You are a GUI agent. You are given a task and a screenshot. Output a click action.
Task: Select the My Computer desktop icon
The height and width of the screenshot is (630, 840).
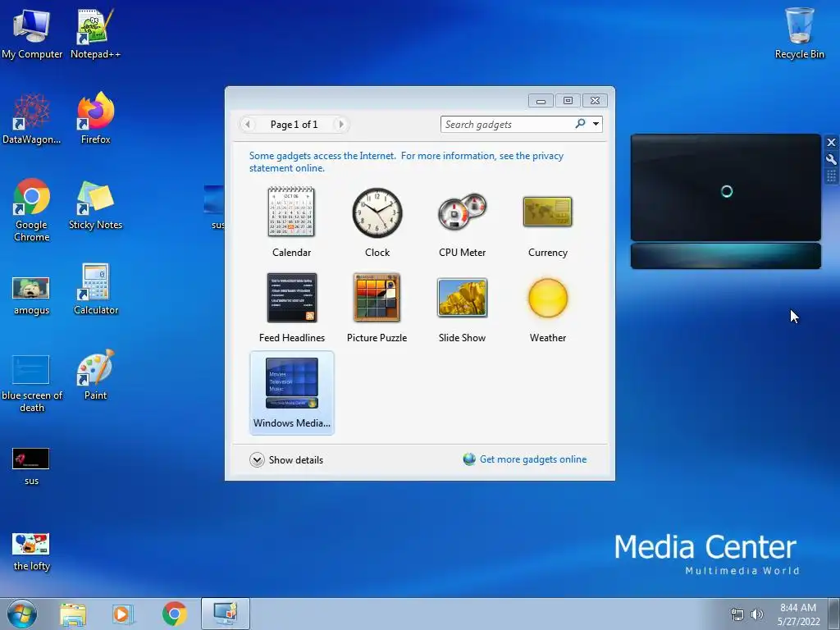[32, 33]
